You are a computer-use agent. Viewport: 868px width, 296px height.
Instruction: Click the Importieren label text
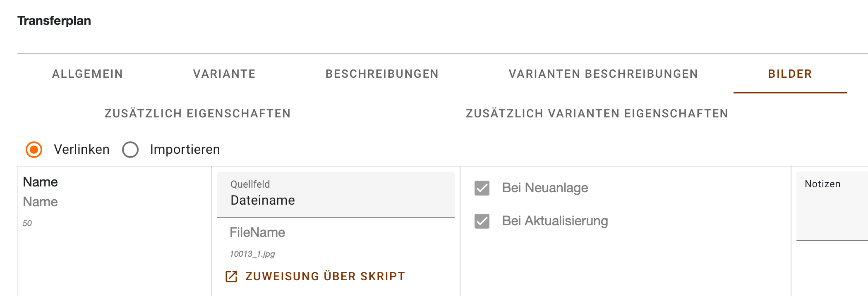(x=185, y=150)
